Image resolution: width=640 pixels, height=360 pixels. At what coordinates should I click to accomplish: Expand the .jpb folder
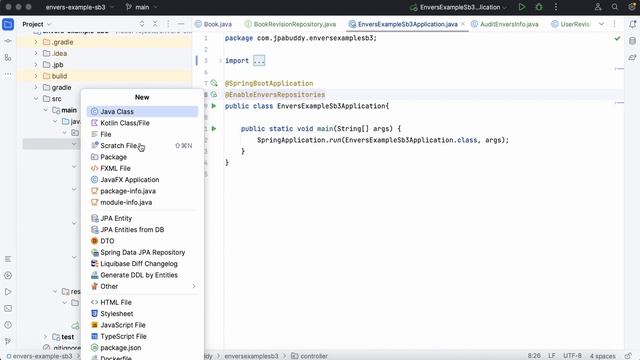36,64
